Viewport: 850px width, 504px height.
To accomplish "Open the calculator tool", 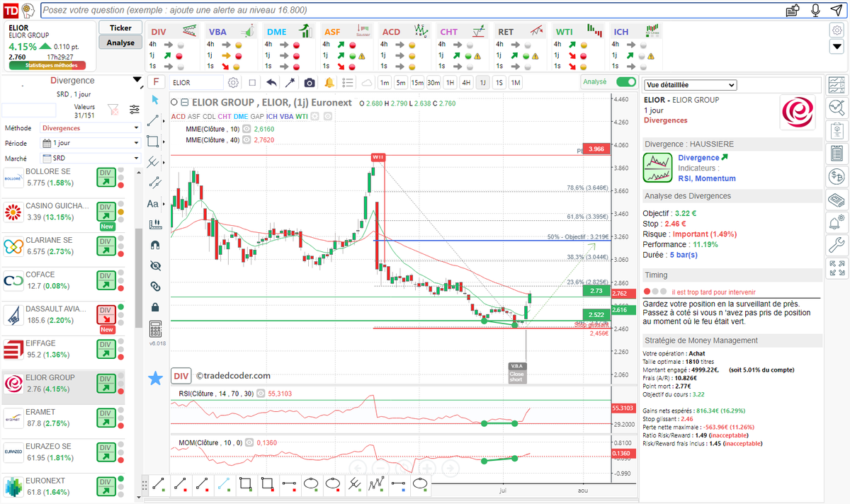I will tap(155, 328).
